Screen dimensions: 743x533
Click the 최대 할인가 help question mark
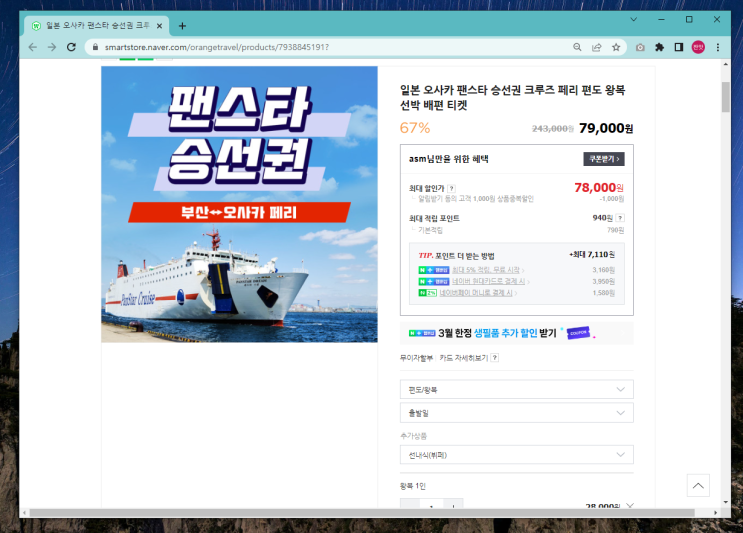point(452,188)
